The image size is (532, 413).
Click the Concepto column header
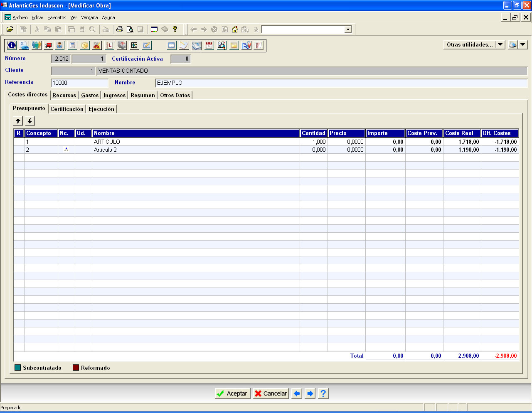pyautogui.click(x=41, y=133)
